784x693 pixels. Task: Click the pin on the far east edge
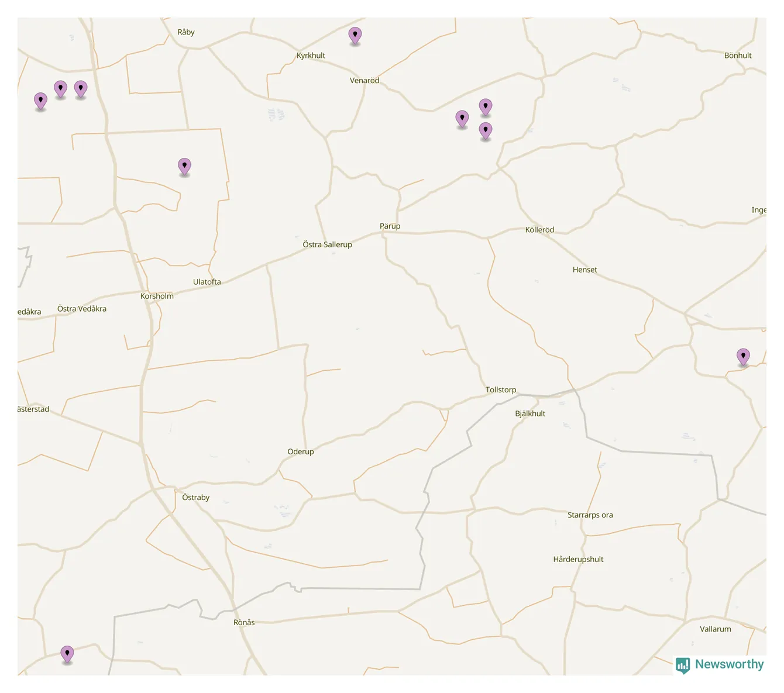[743, 357]
